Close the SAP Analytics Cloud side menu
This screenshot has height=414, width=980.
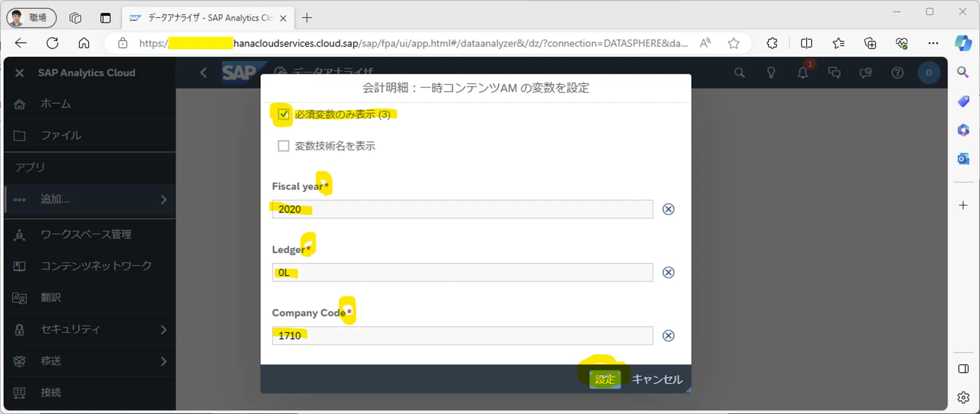point(19,73)
